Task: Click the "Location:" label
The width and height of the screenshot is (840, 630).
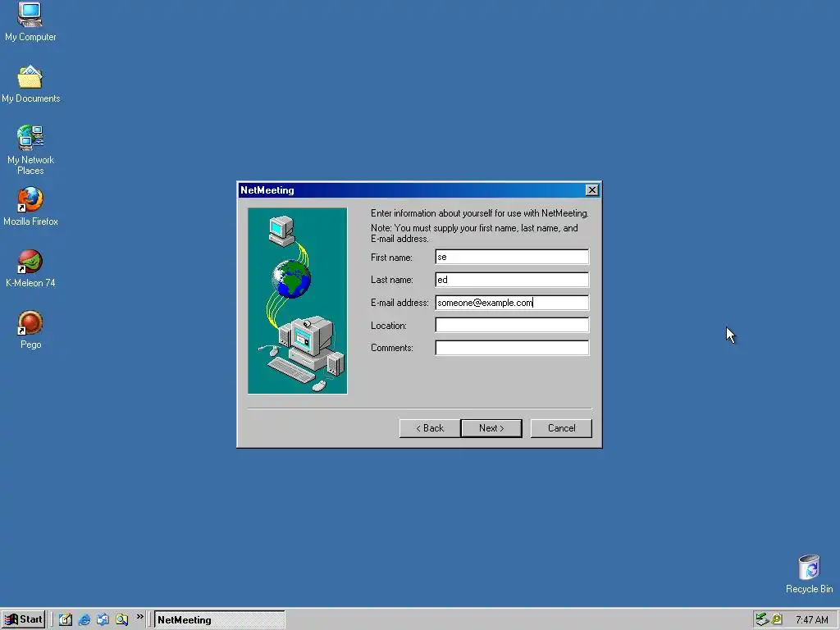Action: click(388, 326)
